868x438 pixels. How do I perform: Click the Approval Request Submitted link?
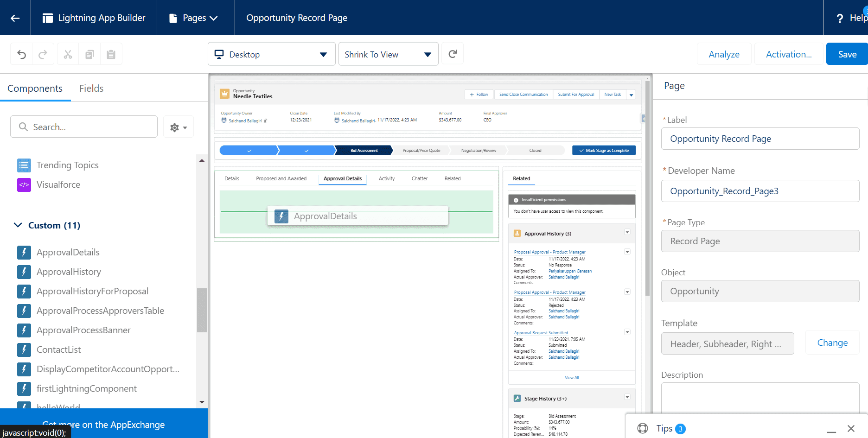coord(541,333)
